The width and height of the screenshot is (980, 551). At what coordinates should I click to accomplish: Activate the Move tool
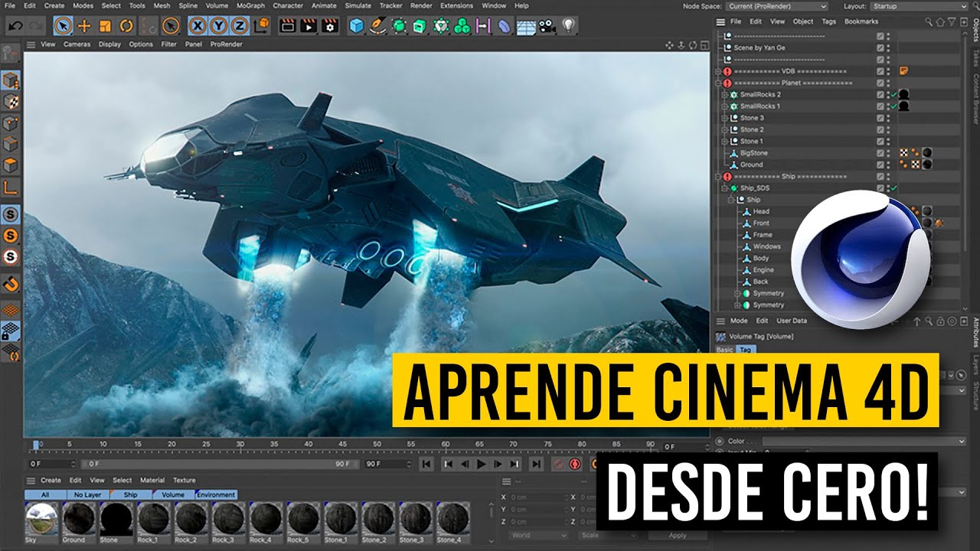pos(84,25)
